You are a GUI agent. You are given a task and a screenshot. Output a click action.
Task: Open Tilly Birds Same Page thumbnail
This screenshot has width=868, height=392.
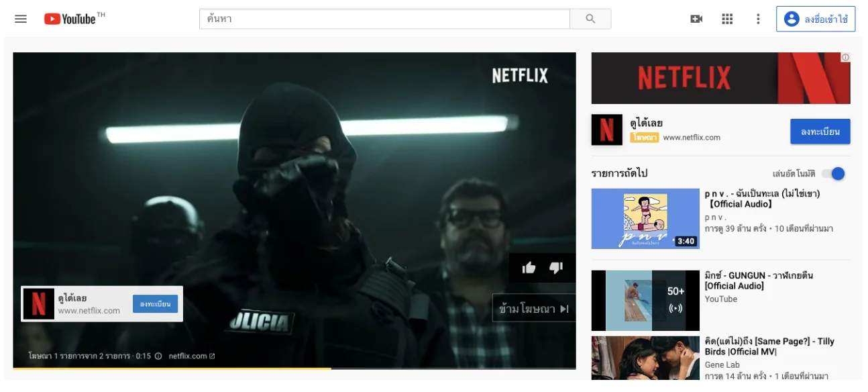[645, 358]
